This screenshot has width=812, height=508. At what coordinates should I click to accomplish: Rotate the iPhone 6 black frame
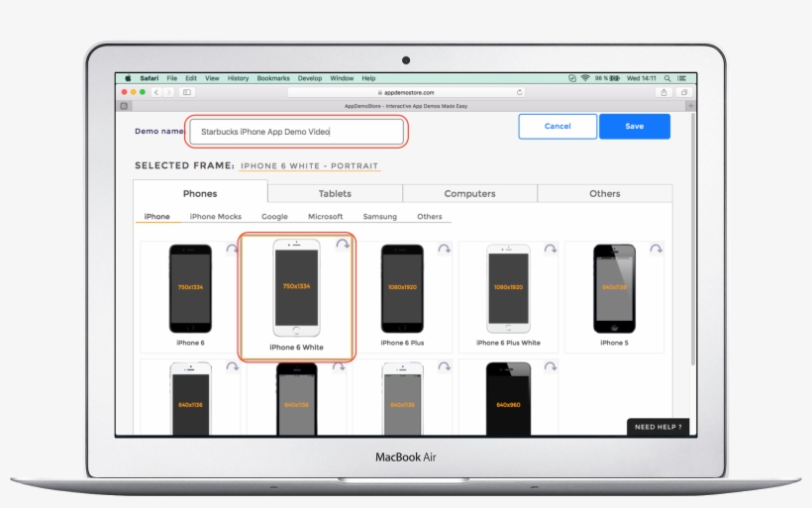[232, 250]
